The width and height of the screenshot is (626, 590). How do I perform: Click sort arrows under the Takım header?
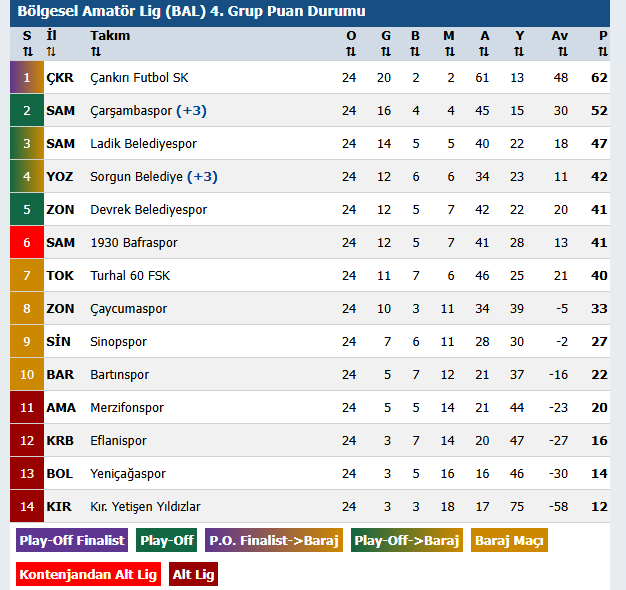tap(96, 52)
